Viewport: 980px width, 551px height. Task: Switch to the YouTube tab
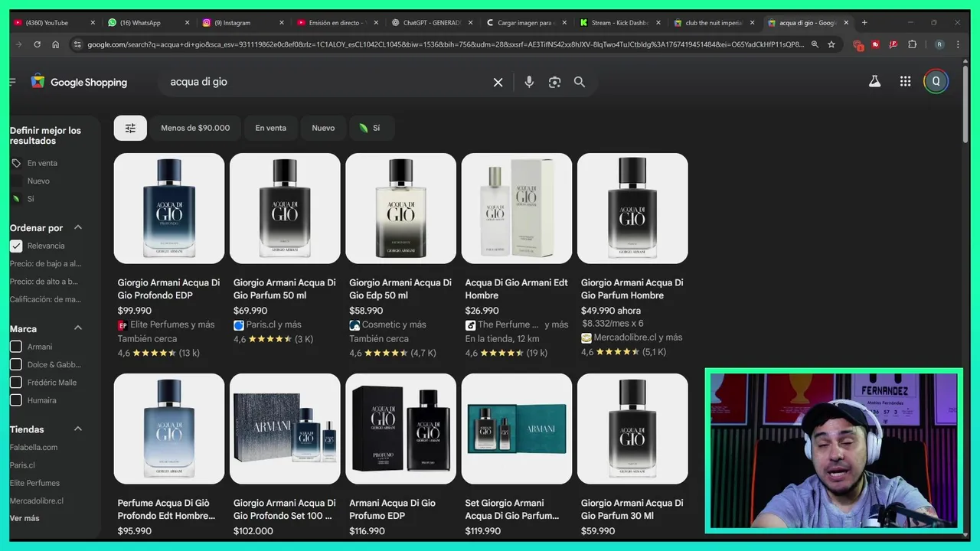tap(46, 23)
